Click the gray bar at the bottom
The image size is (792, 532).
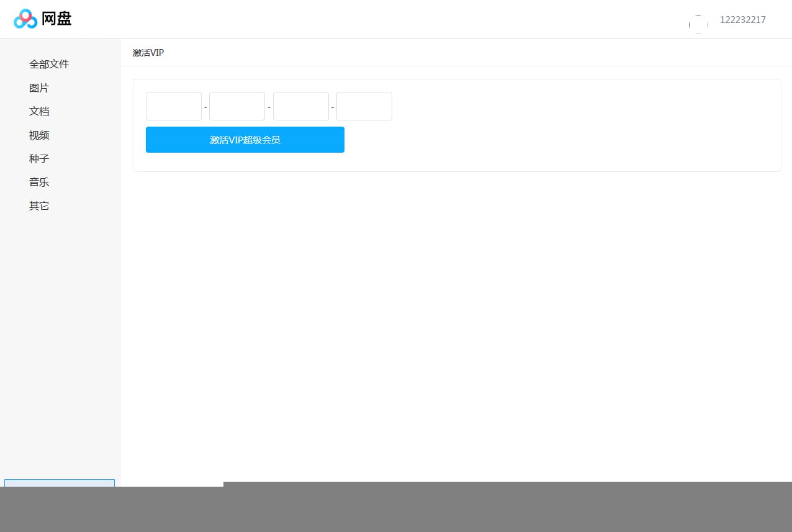434,509
